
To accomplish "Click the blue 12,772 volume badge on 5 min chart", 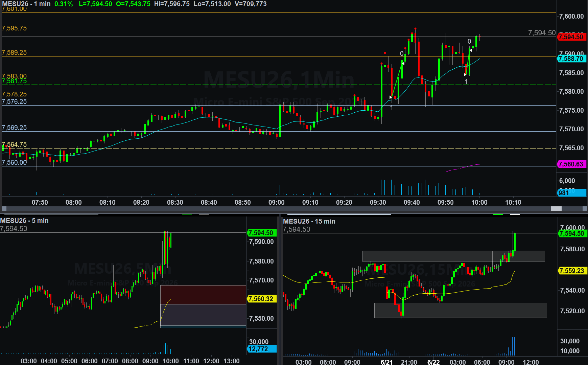I will point(262,349).
